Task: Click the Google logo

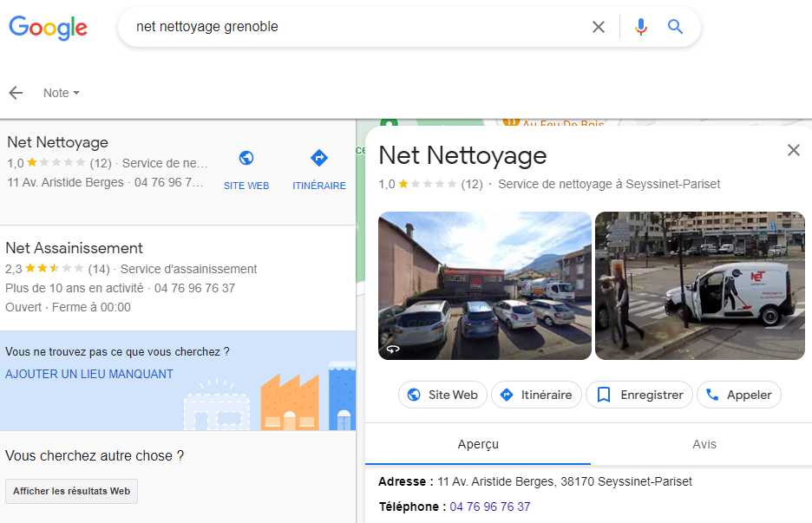Action: pos(49,28)
